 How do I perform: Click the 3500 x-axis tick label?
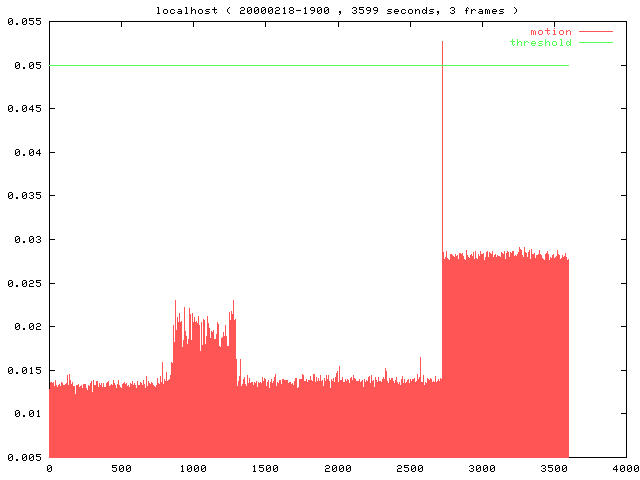point(554,468)
